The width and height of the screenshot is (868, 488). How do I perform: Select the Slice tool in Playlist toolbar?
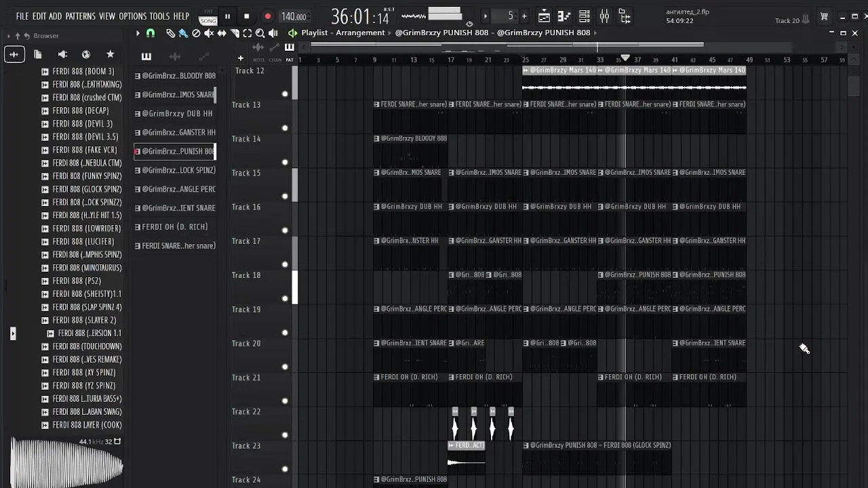[x=235, y=33]
